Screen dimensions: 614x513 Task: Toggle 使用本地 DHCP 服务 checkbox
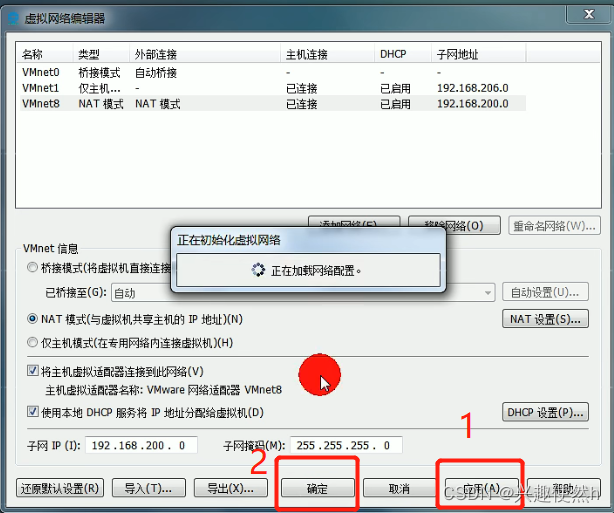[x=33, y=412]
